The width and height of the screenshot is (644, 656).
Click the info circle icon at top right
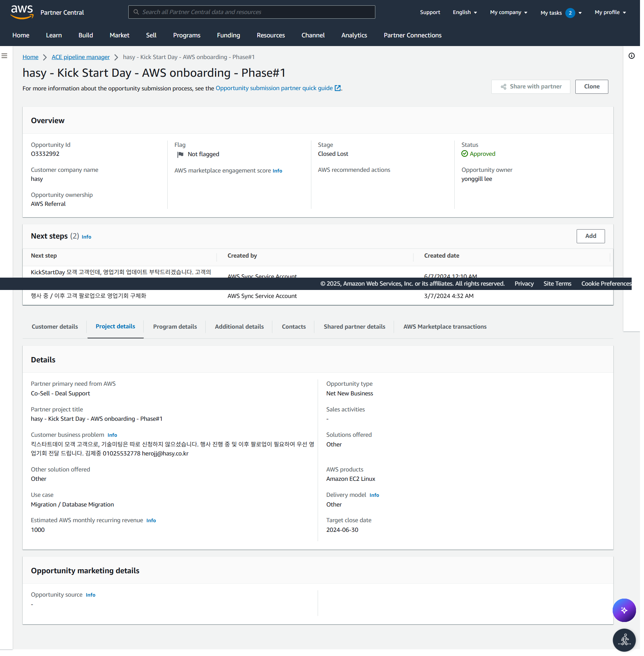[x=631, y=56]
